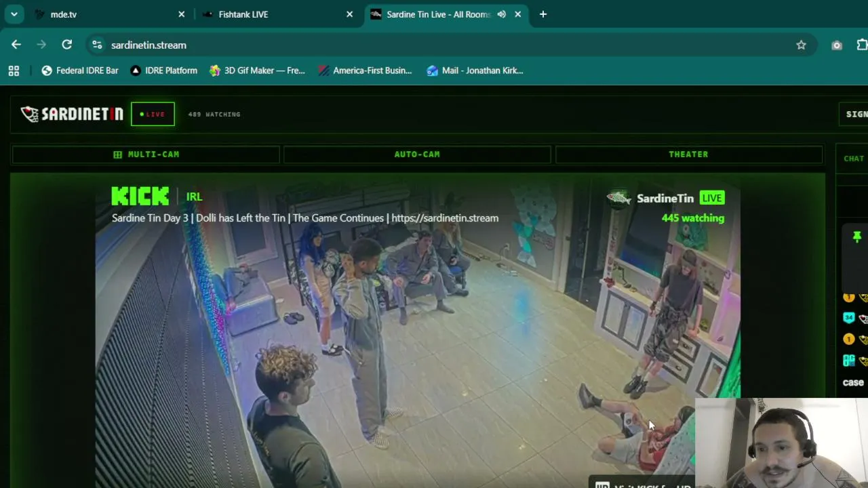Click the 445 watching count
This screenshot has width=868, height=488.
coord(693,218)
